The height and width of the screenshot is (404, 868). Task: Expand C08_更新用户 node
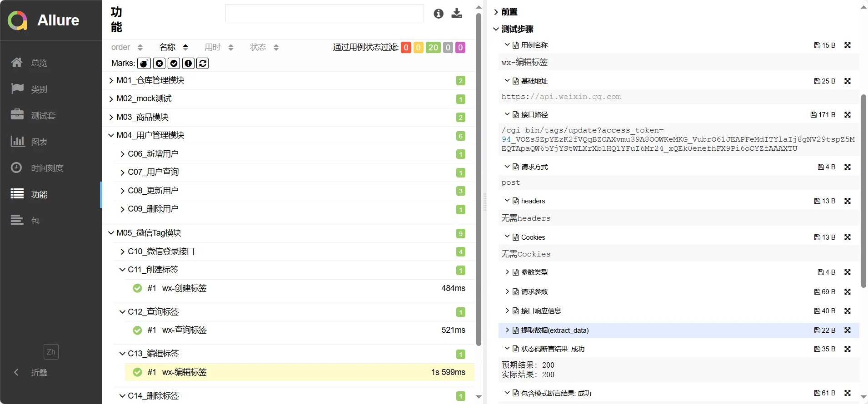[294, 191]
